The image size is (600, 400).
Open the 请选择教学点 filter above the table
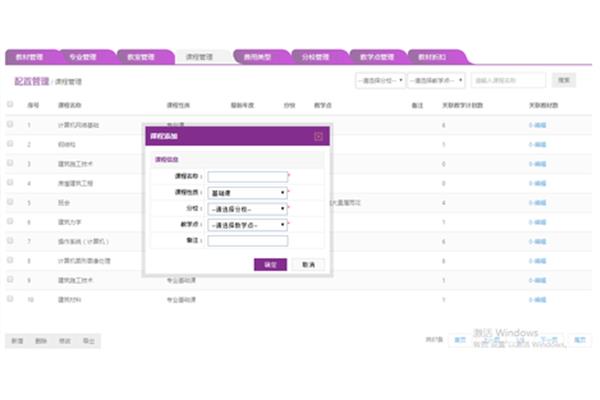[x=436, y=80]
